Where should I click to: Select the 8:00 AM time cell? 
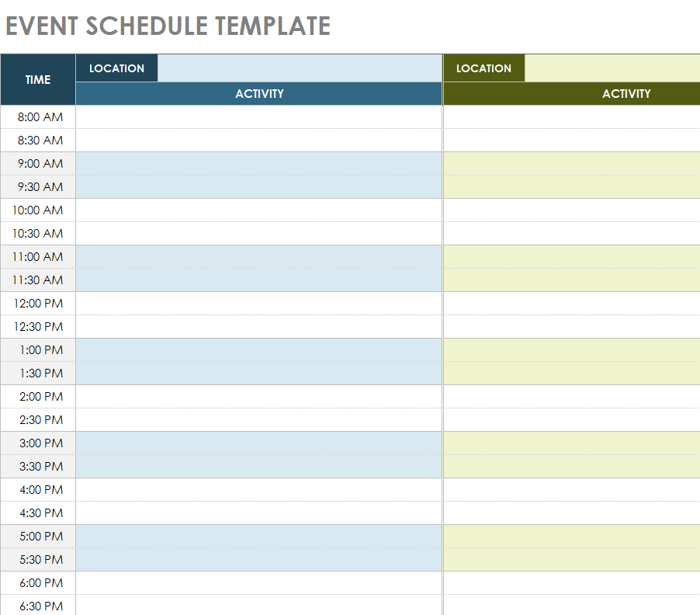click(x=38, y=117)
